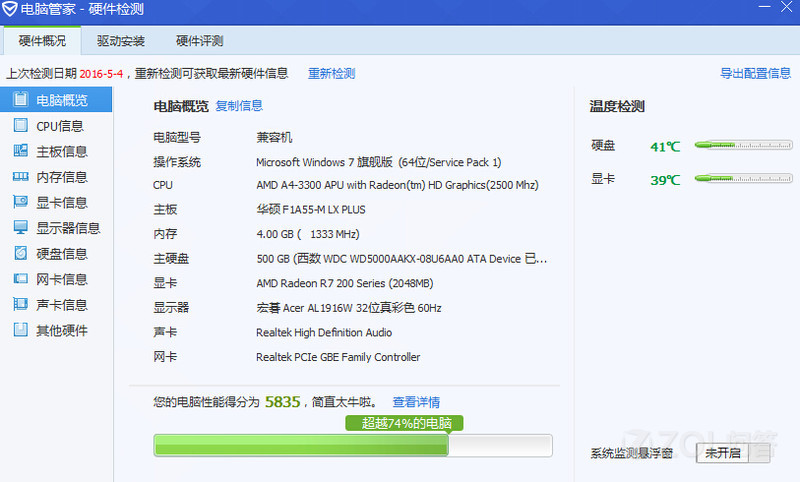The width and height of the screenshot is (800, 482).
Task: Select the 显示器信息 monitor icon
Action: point(20,228)
